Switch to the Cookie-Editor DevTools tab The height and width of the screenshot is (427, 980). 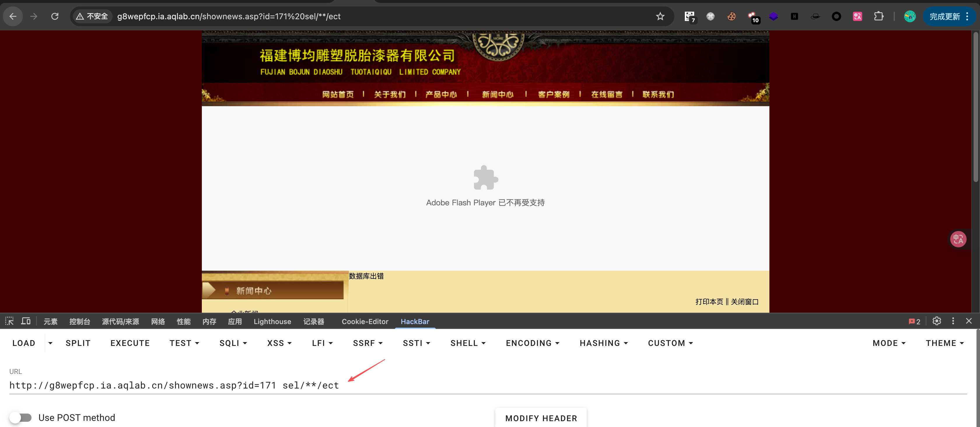(x=365, y=321)
